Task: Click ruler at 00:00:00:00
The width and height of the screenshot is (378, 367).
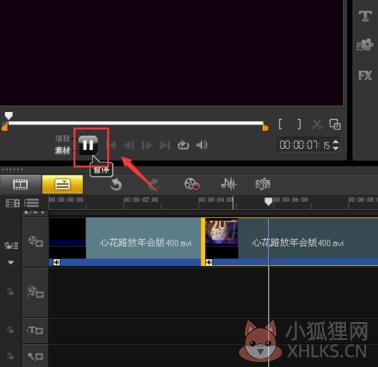Action: pos(66,200)
